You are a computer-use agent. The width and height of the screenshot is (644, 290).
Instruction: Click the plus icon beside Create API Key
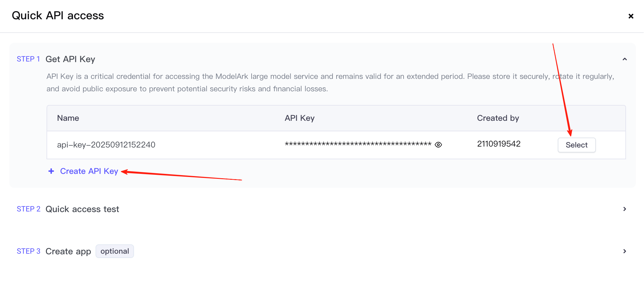[x=51, y=171]
